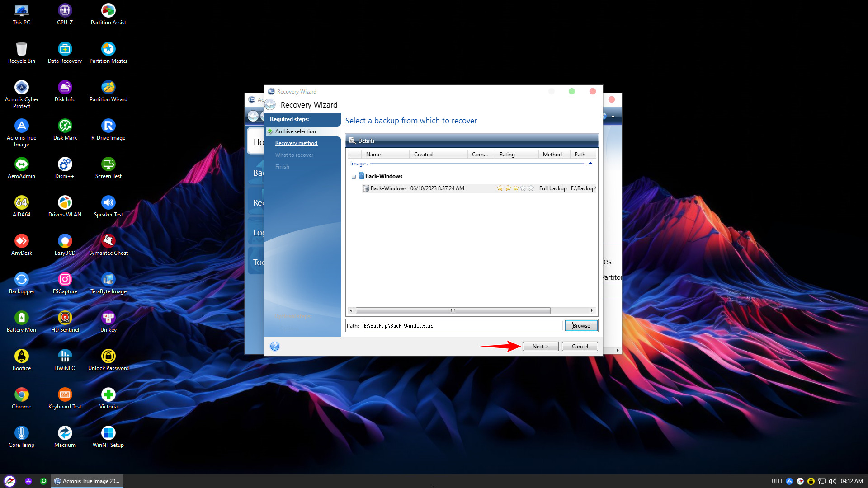This screenshot has height=488, width=868.
Task: Click Browse to choose backup file
Action: (x=581, y=326)
